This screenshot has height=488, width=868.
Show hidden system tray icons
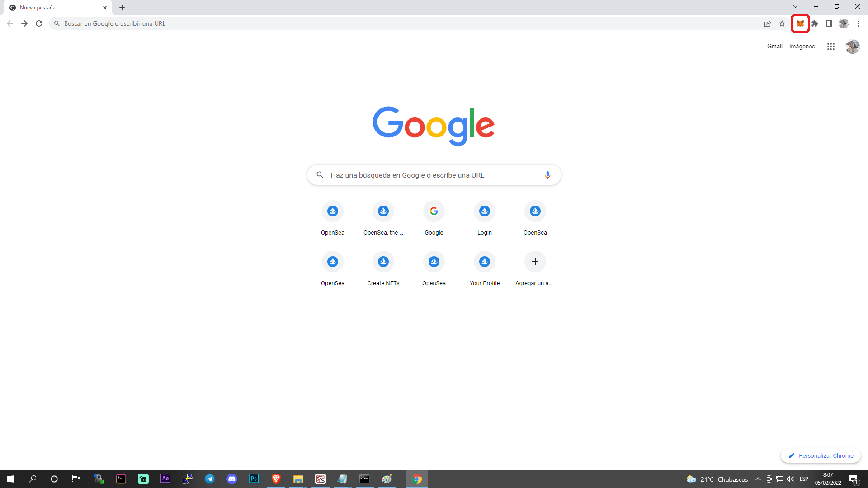pos(758,479)
